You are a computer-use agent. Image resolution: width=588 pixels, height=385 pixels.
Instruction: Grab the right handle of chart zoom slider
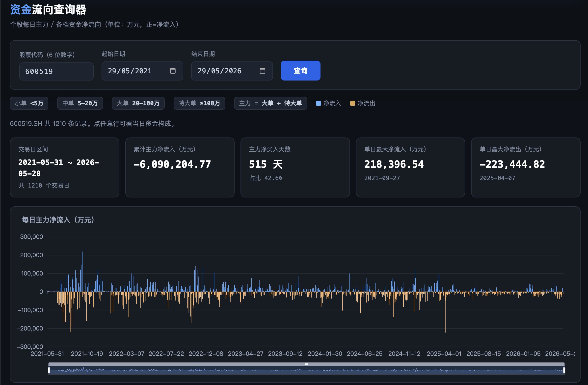(x=564, y=370)
